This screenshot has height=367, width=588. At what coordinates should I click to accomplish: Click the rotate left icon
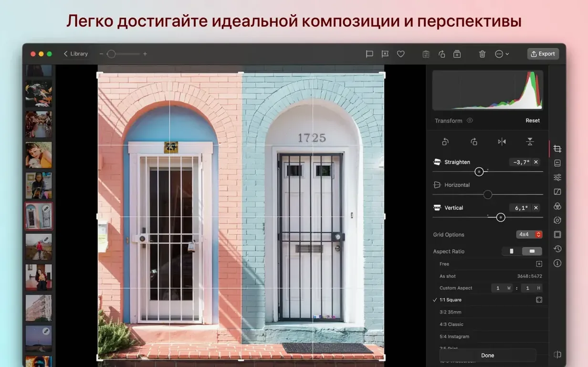pos(445,142)
